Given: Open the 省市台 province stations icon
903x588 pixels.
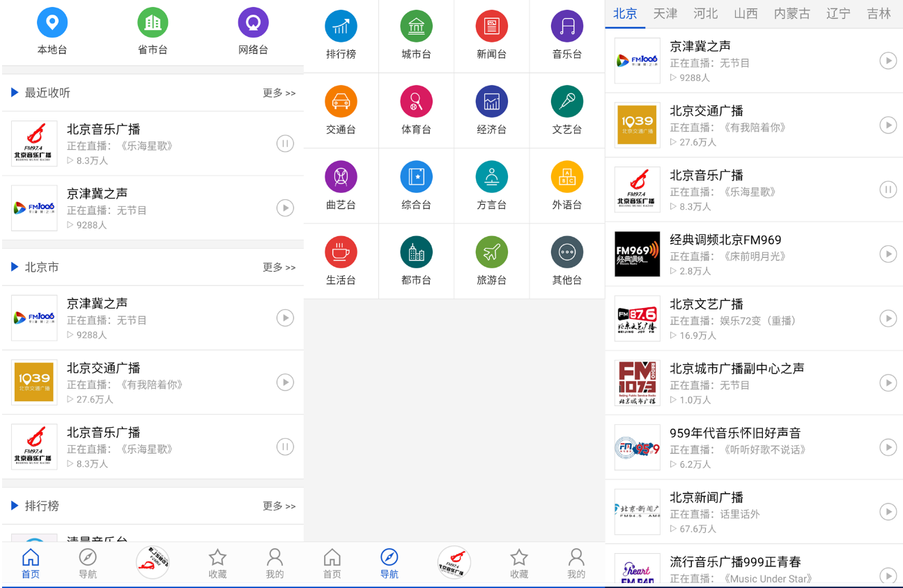Looking at the screenshot, I should point(153,22).
